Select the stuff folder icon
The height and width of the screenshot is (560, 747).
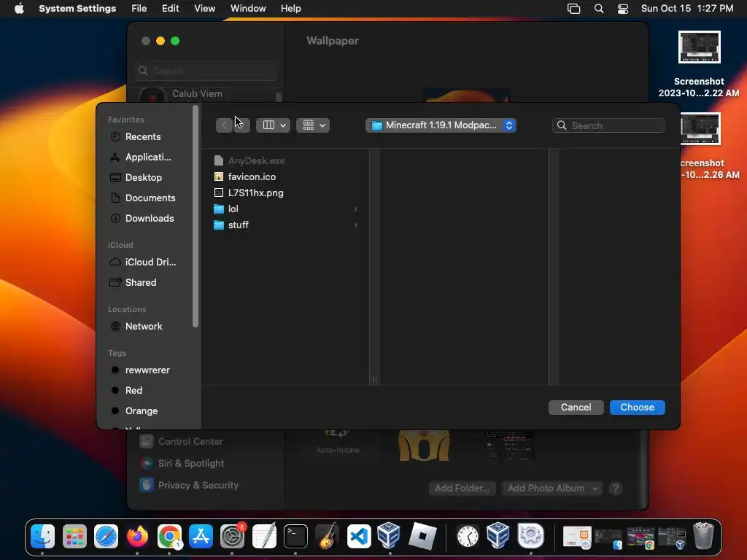219,225
